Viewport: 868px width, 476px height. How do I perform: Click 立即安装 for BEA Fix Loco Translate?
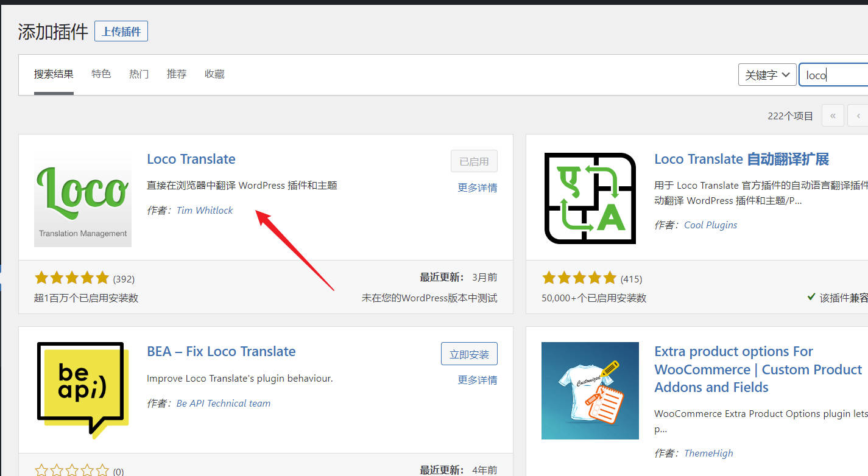point(469,354)
